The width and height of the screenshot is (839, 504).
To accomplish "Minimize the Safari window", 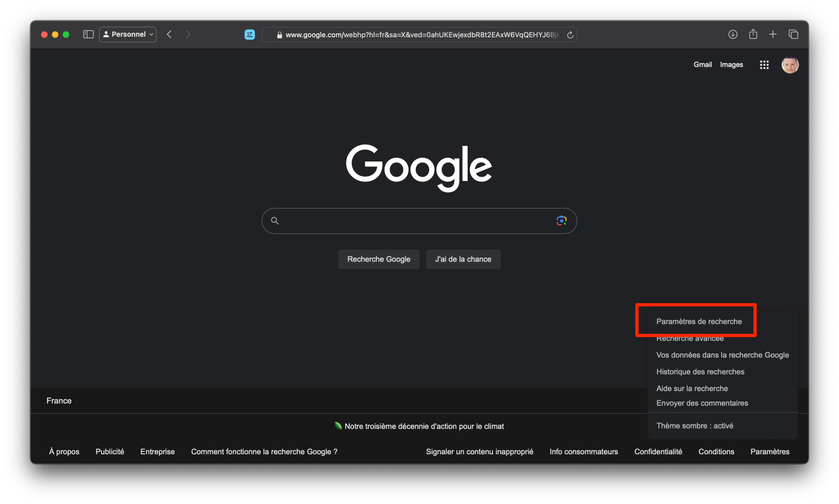I will coord(55,35).
